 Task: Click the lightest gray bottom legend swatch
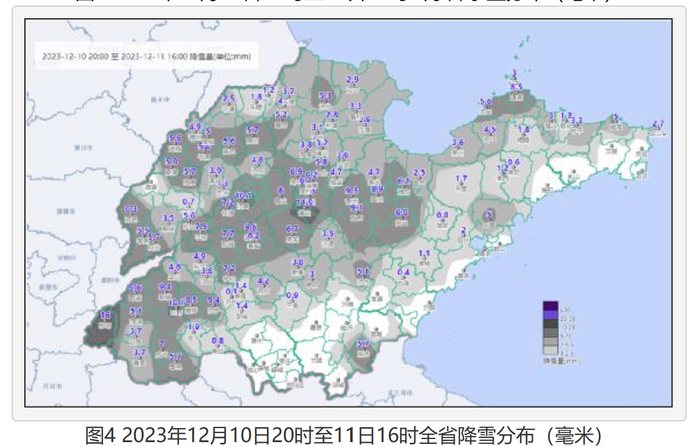pos(550,350)
